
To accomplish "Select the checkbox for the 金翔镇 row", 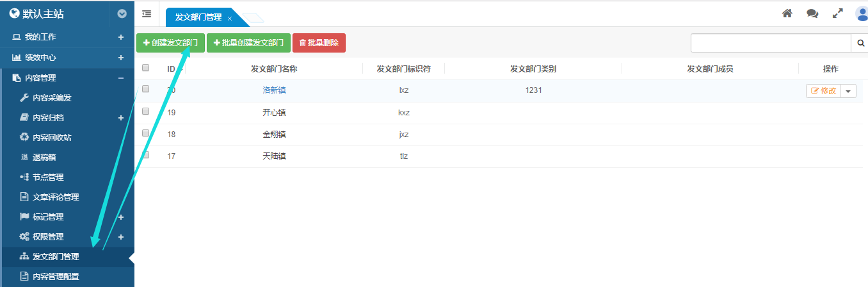I will tap(146, 133).
